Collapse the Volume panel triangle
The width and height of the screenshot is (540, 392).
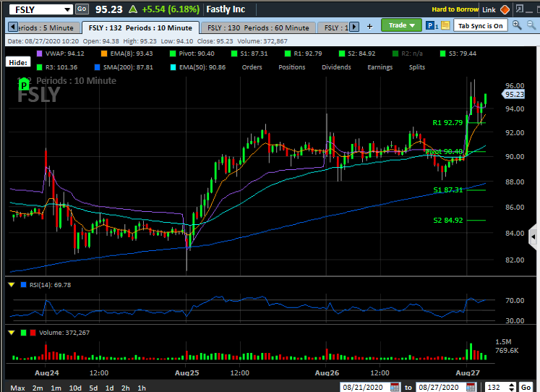pos(12,333)
